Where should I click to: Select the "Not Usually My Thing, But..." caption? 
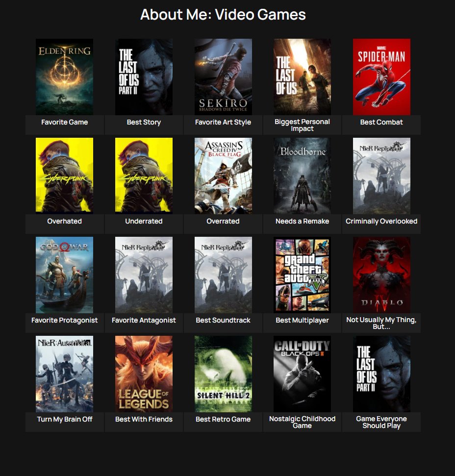point(381,323)
